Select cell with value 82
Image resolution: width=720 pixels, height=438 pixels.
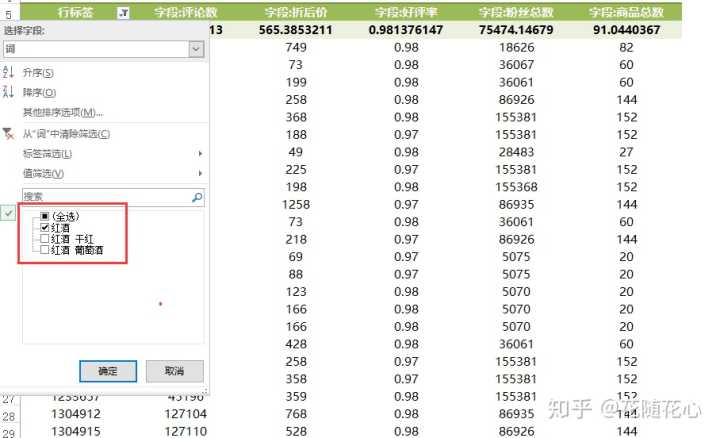pyautogui.click(x=626, y=47)
